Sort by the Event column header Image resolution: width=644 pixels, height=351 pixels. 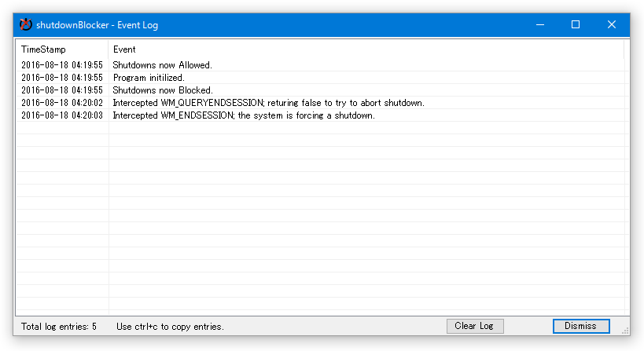pyautogui.click(x=366, y=49)
